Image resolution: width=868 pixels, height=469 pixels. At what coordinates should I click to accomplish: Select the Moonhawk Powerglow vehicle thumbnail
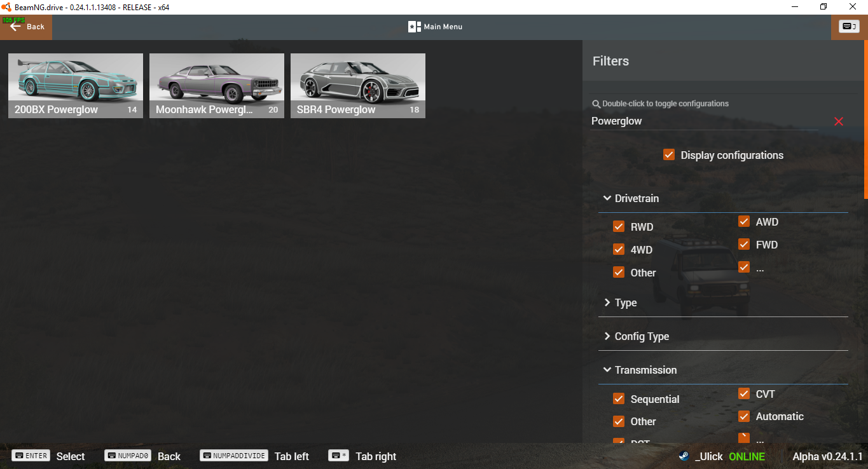[x=217, y=86]
